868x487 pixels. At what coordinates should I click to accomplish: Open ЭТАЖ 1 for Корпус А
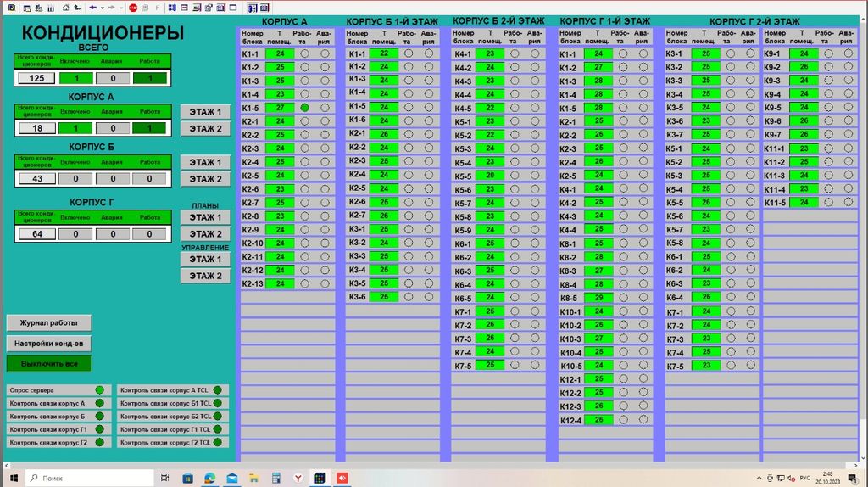pos(204,112)
